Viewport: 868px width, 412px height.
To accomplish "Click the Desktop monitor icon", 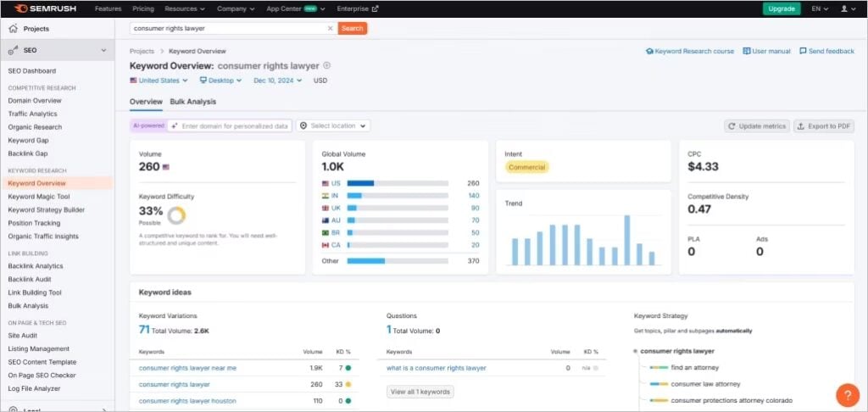I will coord(203,81).
